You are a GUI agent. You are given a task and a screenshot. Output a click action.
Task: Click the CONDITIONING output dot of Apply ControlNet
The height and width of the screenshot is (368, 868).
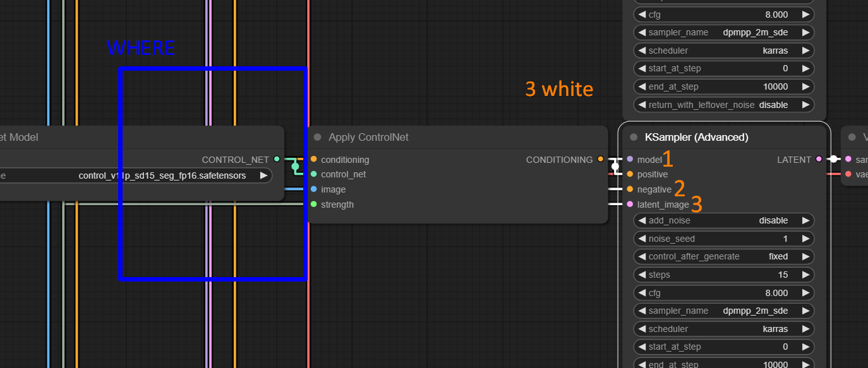600,159
